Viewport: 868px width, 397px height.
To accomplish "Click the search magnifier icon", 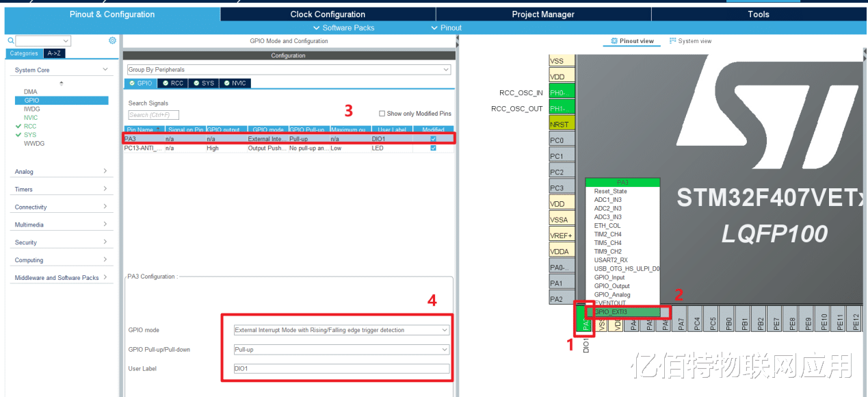I will click(10, 41).
